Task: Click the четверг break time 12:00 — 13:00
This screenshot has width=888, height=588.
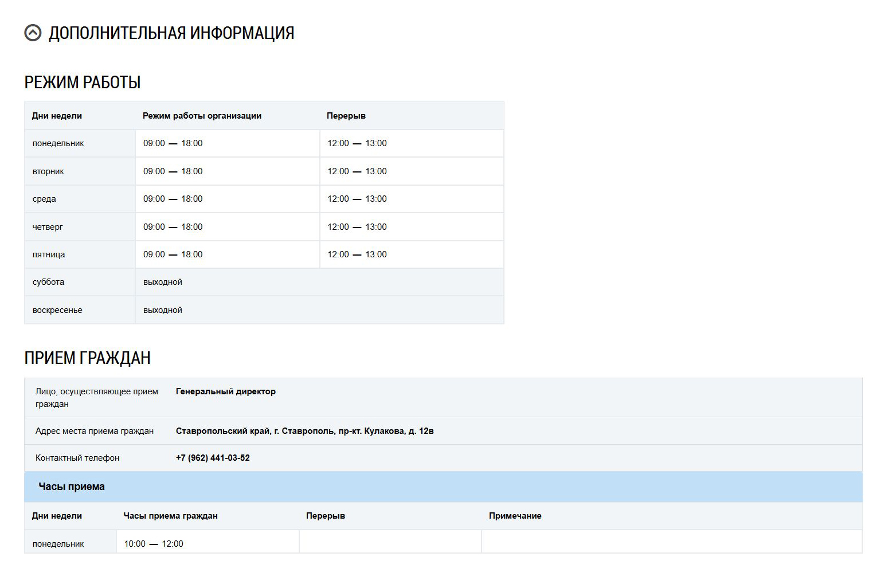Action: click(x=357, y=226)
